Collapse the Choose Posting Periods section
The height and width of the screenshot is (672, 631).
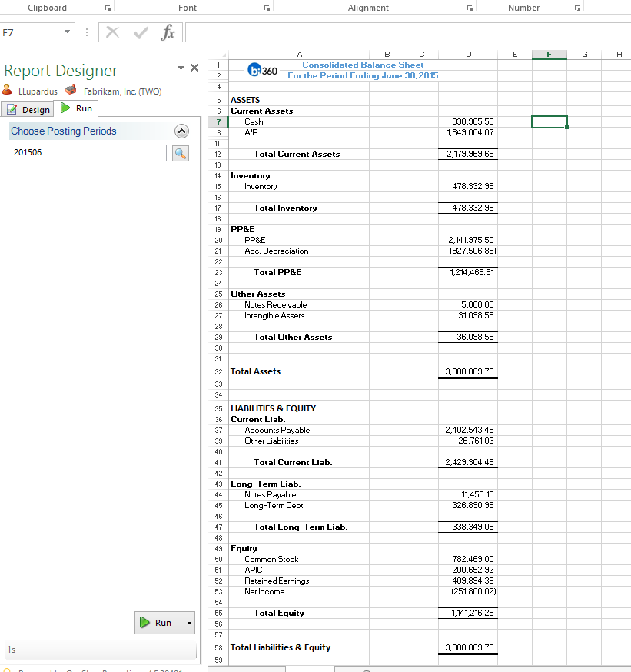coord(181,131)
